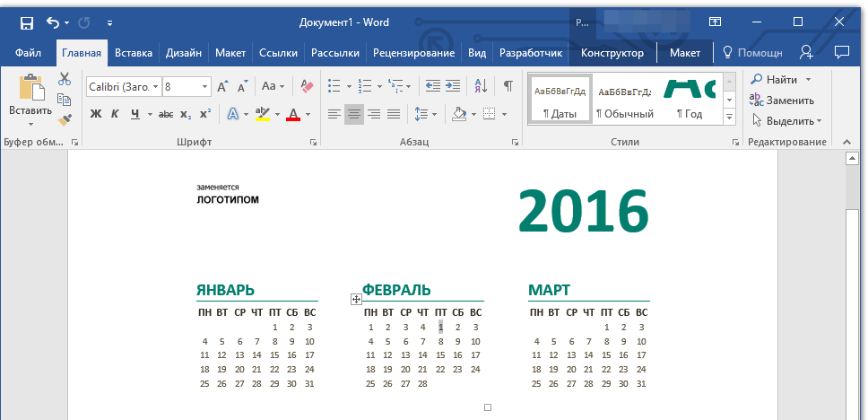Expand the font size dropdown
This screenshot has height=420, width=868.
point(204,87)
